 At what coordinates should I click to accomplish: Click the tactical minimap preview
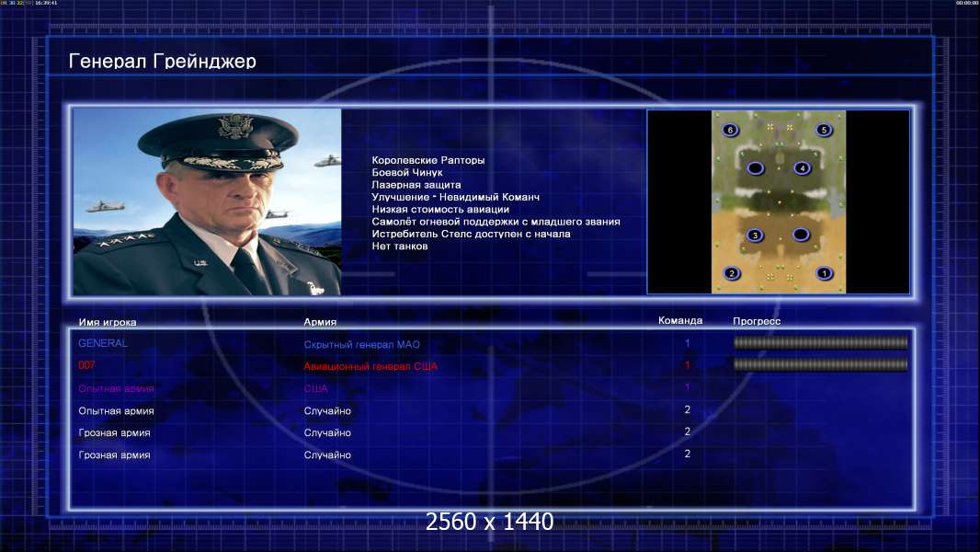779,201
